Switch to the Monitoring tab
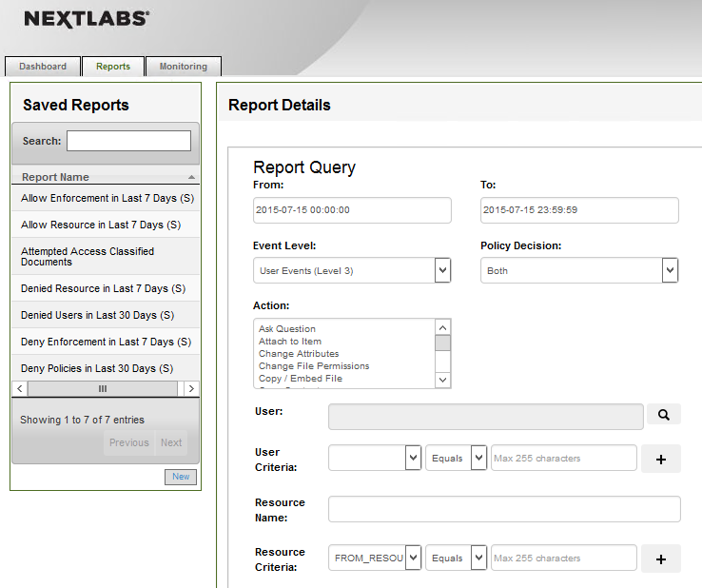The height and width of the screenshot is (588, 702). click(x=184, y=67)
